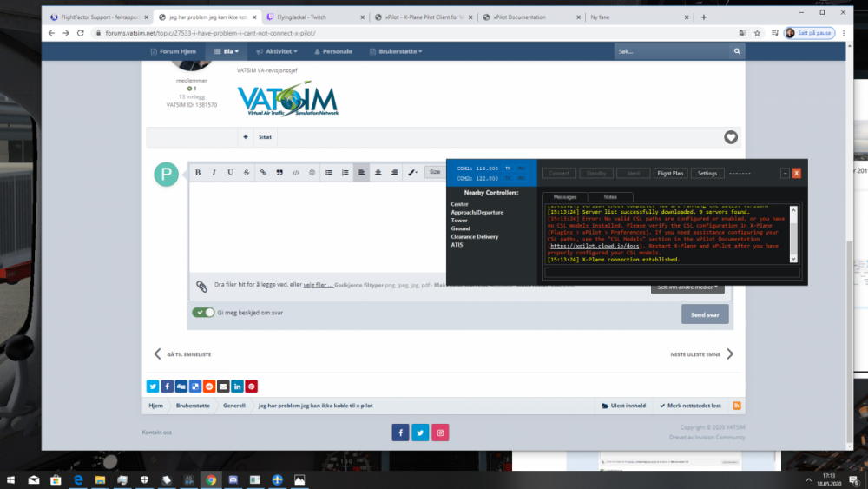Screen dimensions: 868x489
Task: Switch to the Notes tab in xPilot
Action: [x=610, y=197]
